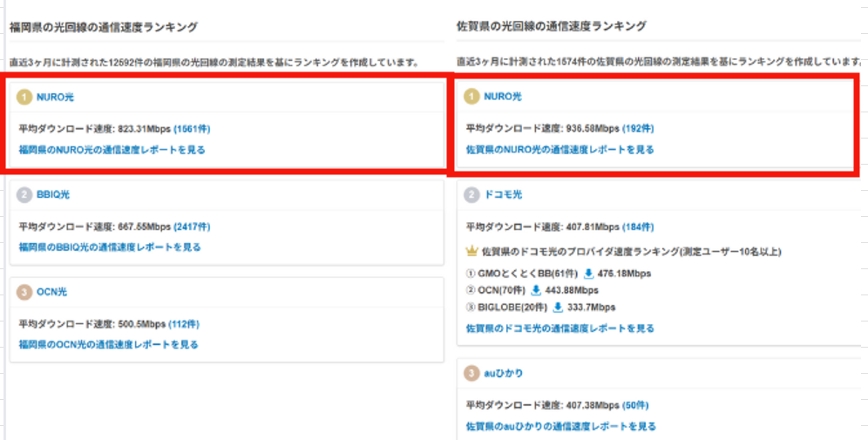Image resolution: width=868 pixels, height=440 pixels.
Task: Click download icon next to 443.88Mbps
Action: pos(536,290)
